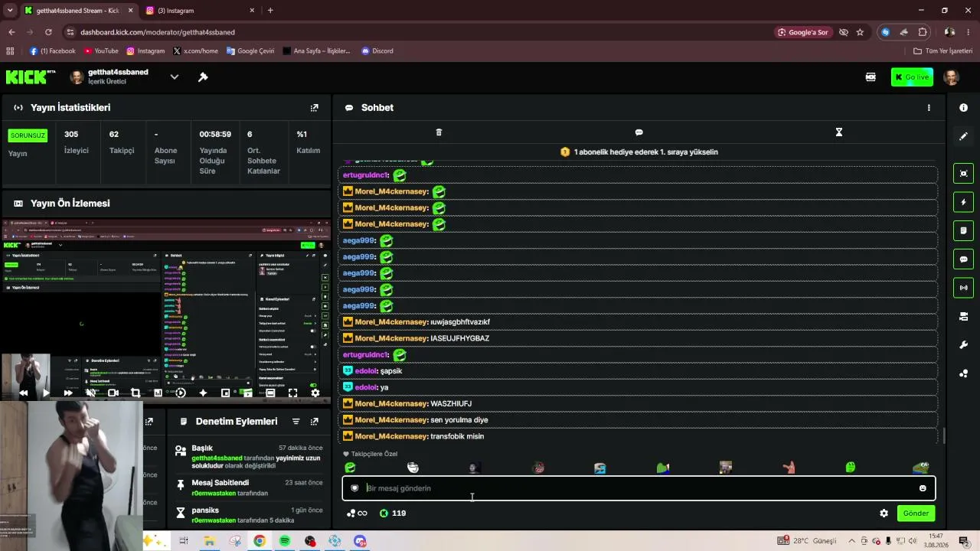Open the info icon in the right sidebar
This screenshot has width=980, height=551.
pyautogui.click(x=963, y=108)
